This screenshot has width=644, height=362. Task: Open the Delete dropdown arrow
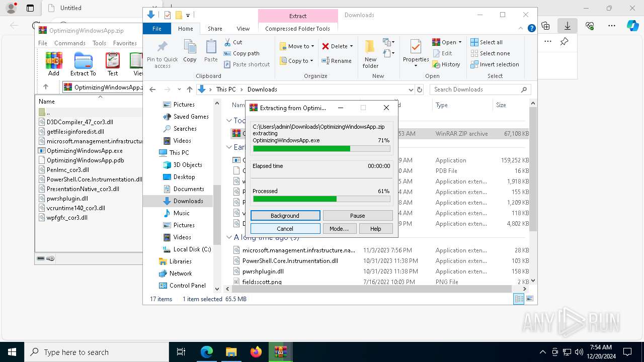[x=351, y=46]
